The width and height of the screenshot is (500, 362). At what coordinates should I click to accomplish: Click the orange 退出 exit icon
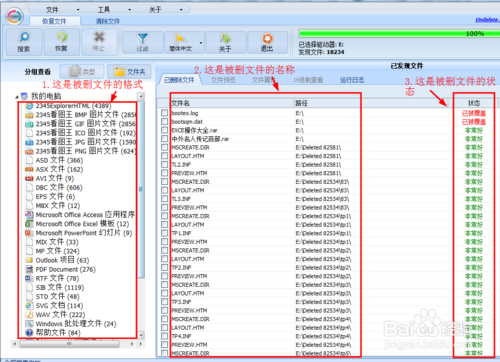[x=267, y=39]
